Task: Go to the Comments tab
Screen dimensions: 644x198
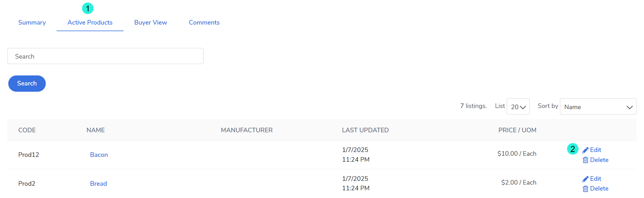Action: 204,23
